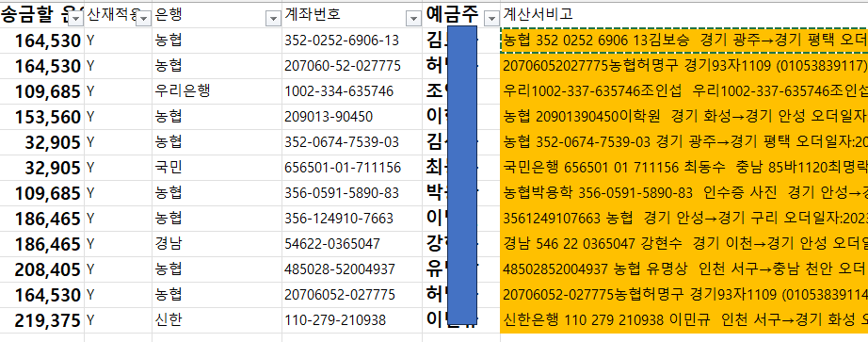868x342 pixels.
Task: Select 농협 bank cell in 209013-90450 row
Action: click(217, 117)
